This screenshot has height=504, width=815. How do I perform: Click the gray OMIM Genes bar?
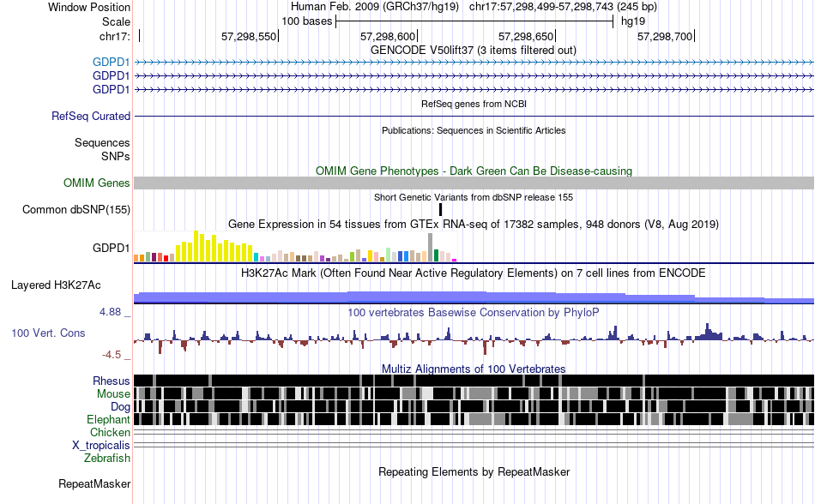point(474,183)
